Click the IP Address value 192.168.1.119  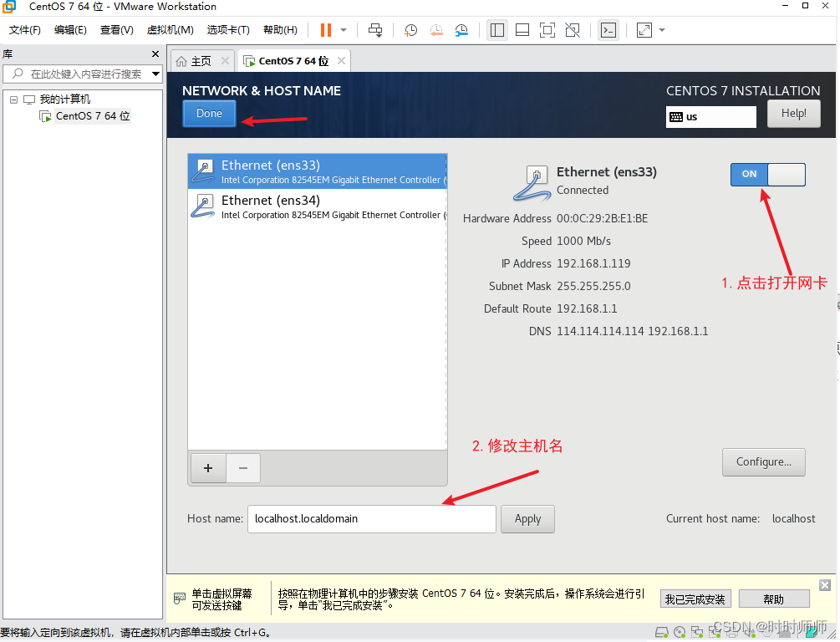point(593,263)
